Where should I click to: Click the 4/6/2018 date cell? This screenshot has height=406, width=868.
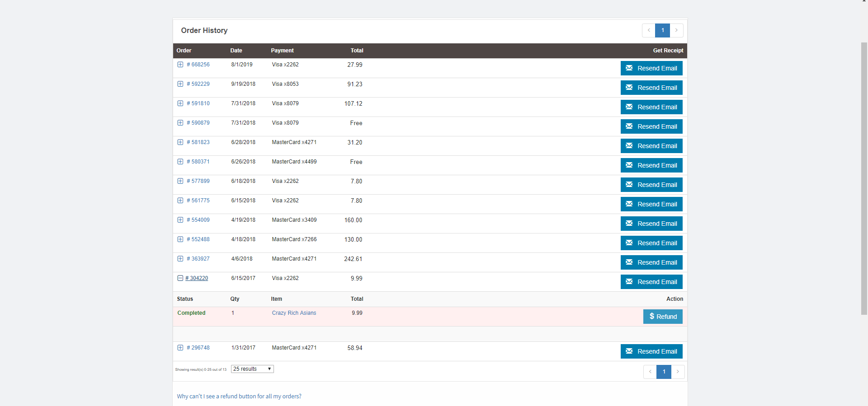click(242, 259)
